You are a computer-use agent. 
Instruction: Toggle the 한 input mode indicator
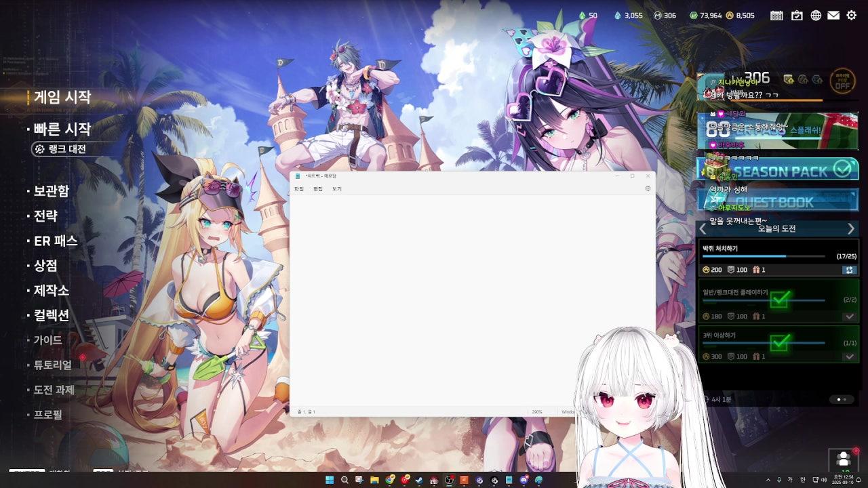pos(803,480)
